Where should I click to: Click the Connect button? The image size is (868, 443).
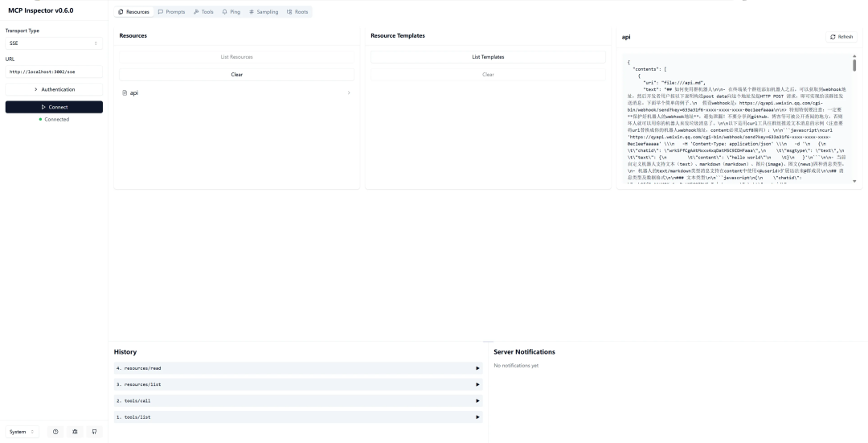tap(55, 107)
